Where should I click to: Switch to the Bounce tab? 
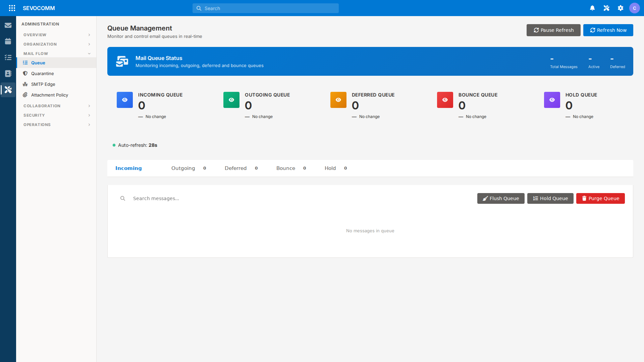point(285,168)
